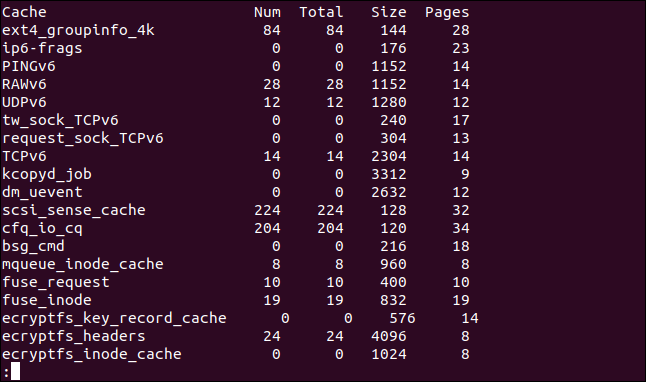Select the RAWv6 cache name
The height and width of the screenshot is (382, 646).
24,84
